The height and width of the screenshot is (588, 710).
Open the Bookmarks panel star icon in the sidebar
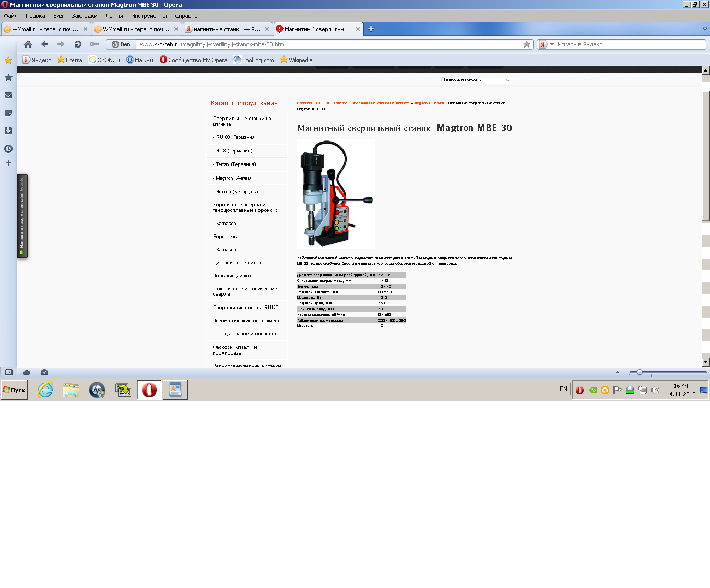8,60
